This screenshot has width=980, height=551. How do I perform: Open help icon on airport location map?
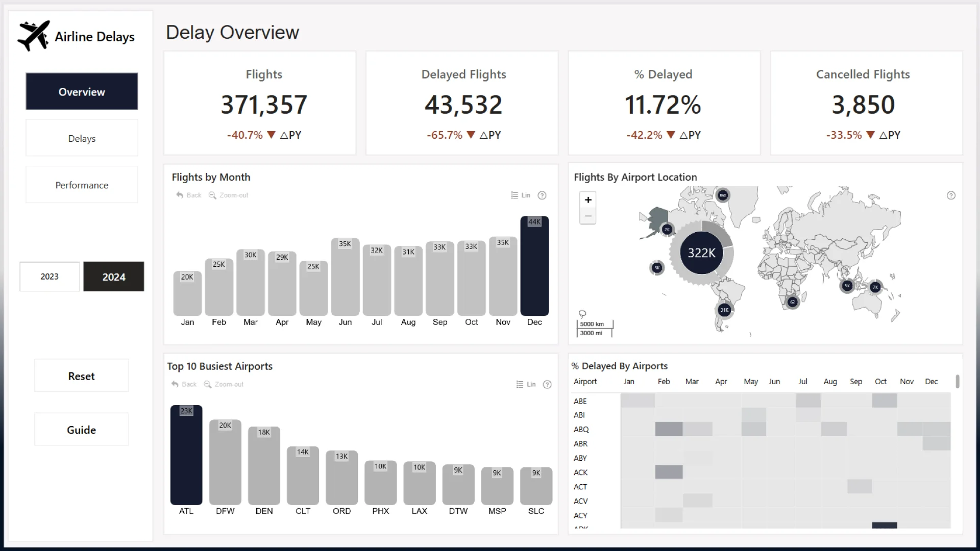[x=951, y=195]
